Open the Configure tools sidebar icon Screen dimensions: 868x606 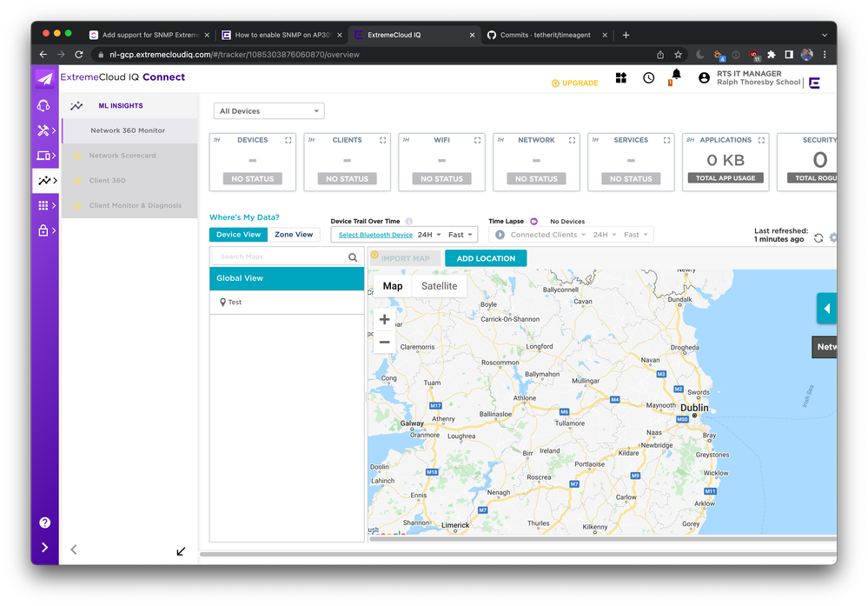point(44,130)
